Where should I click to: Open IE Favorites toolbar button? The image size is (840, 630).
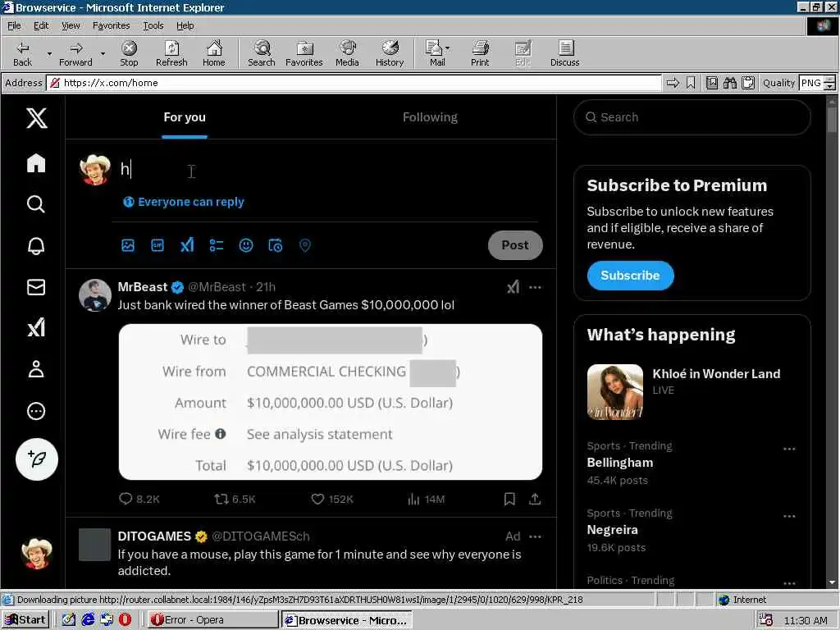(x=304, y=54)
